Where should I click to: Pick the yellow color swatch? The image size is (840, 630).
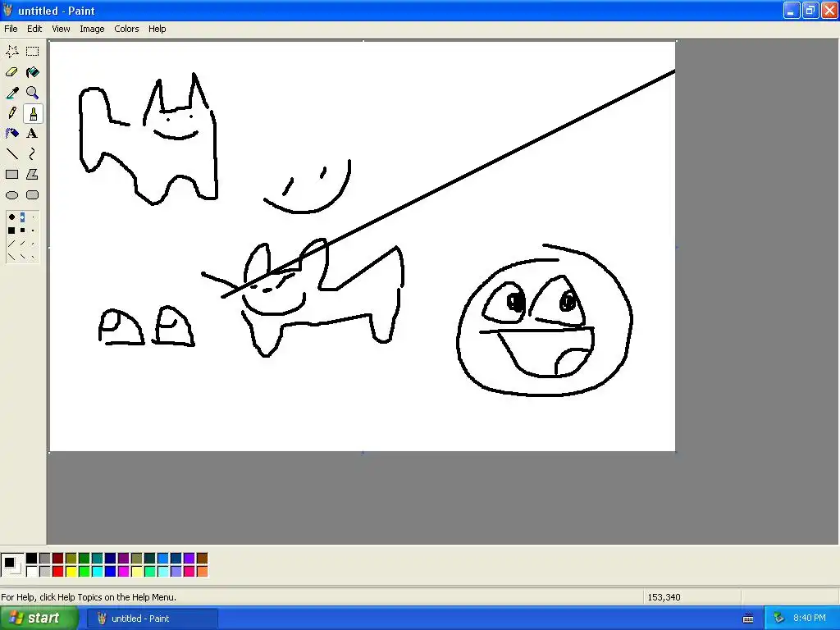pos(71,572)
